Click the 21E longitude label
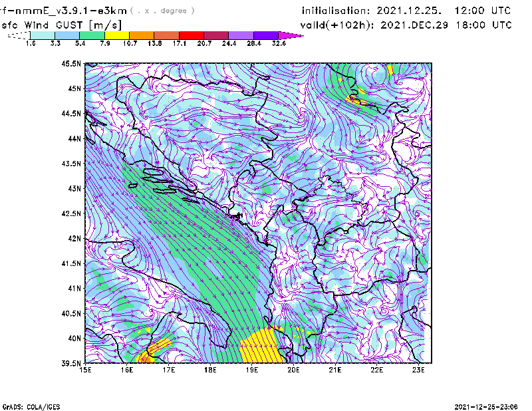Screen dimensions: 532x411 [335, 370]
